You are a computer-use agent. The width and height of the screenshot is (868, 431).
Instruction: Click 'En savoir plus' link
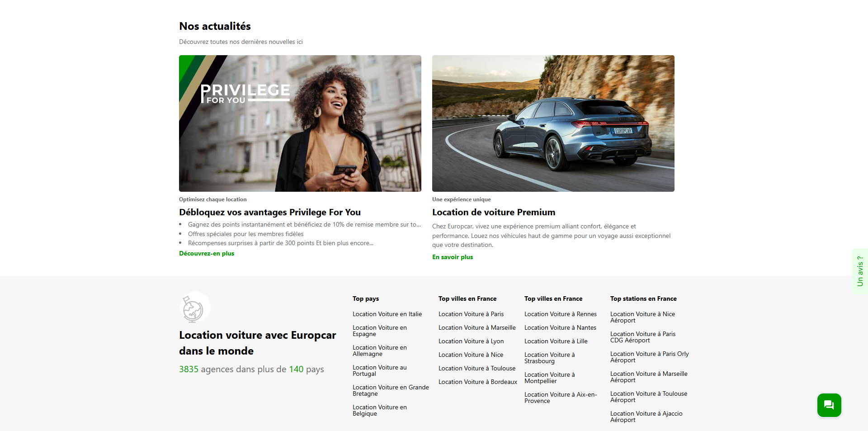click(453, 257)
